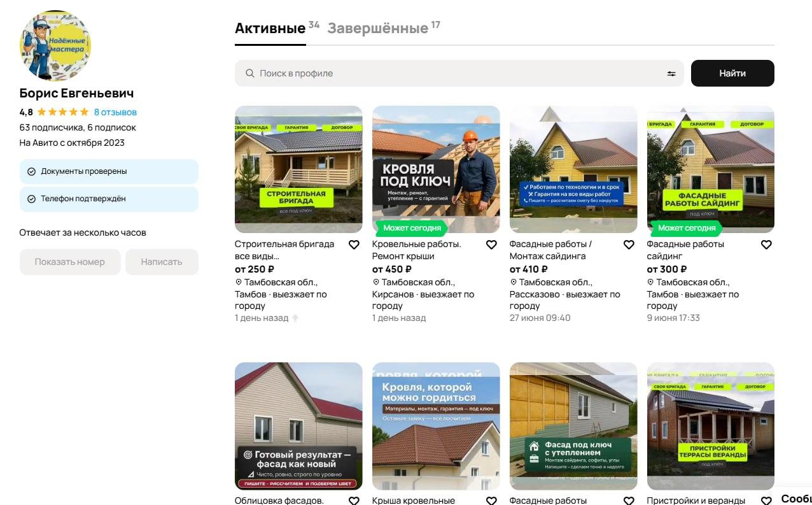812x505 pixels.
Task: Click the checkmark icon beside Телефон подтверждён
Action: pos(31,199)
